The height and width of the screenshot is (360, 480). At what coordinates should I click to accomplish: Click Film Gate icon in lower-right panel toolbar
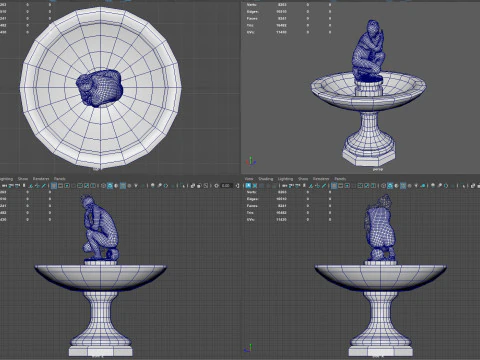click(340, 186)
